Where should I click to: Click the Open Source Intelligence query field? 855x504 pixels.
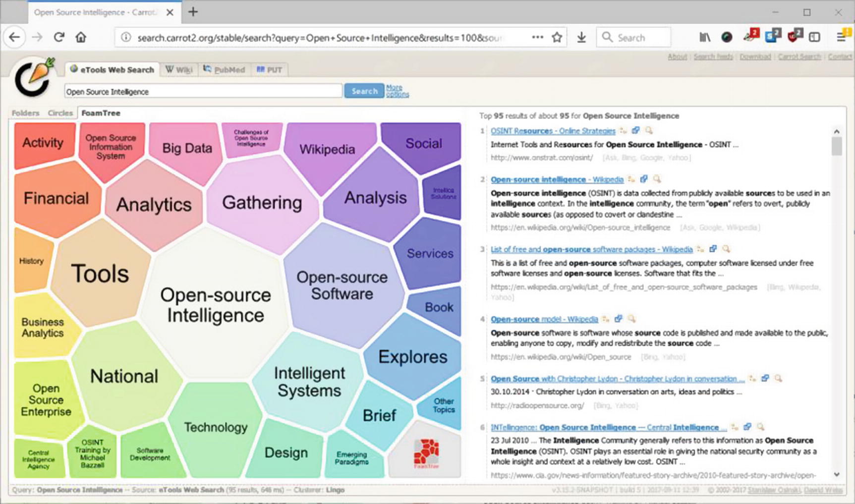pyautogui.click(x=203, y=91)
